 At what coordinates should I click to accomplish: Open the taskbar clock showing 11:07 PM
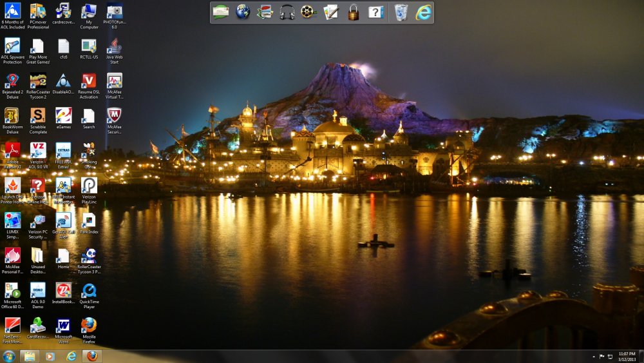tap(627, 357)
